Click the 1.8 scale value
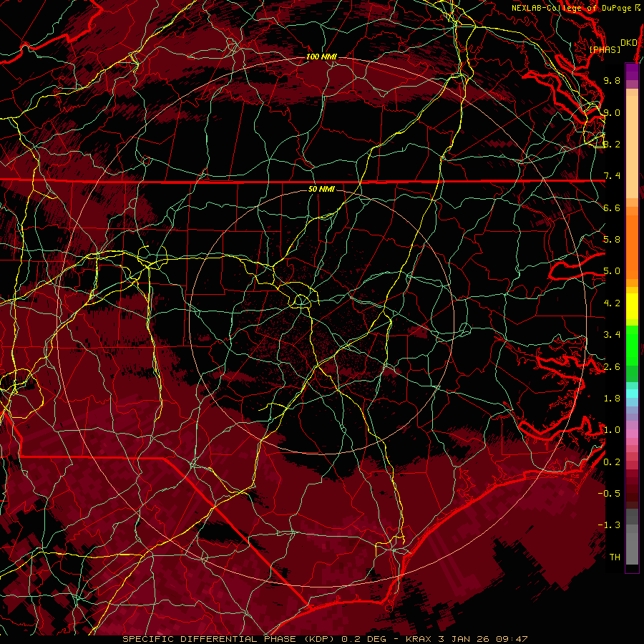Screen dimensions: 644x644 (612, 399)
